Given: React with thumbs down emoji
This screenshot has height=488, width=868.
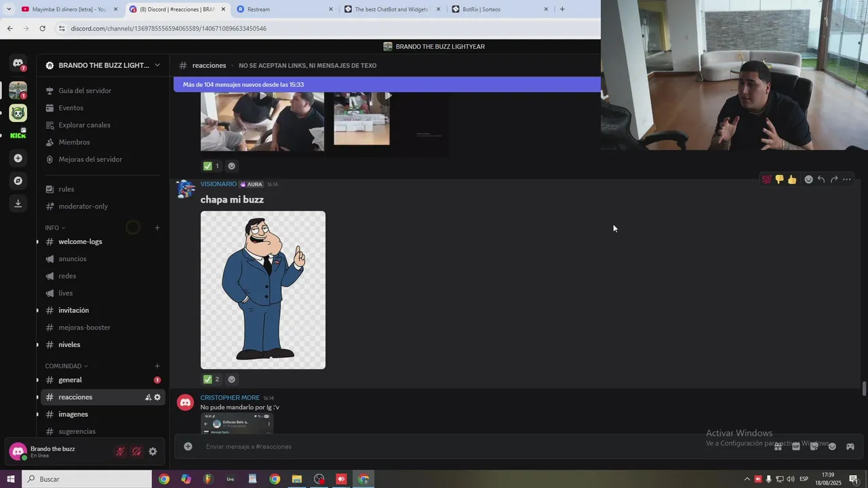Looking at the screenshot, I should pyautogui.click(x=779, y=180).
